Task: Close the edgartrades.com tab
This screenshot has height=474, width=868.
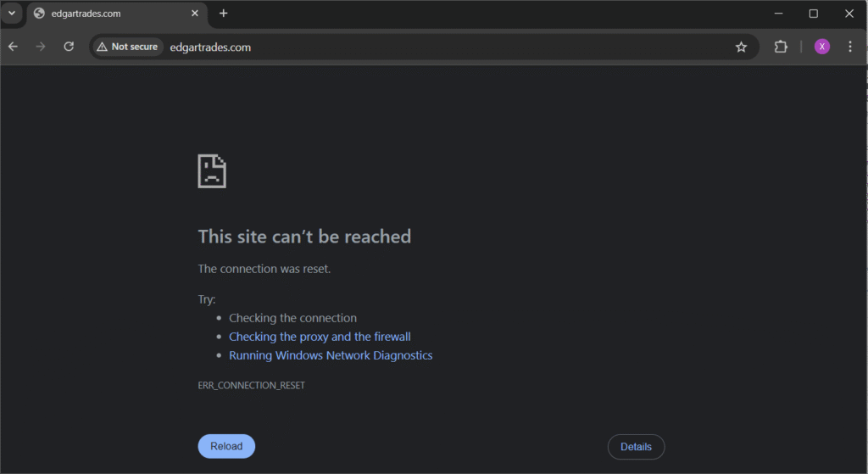Action: click(x=195, y=14)
